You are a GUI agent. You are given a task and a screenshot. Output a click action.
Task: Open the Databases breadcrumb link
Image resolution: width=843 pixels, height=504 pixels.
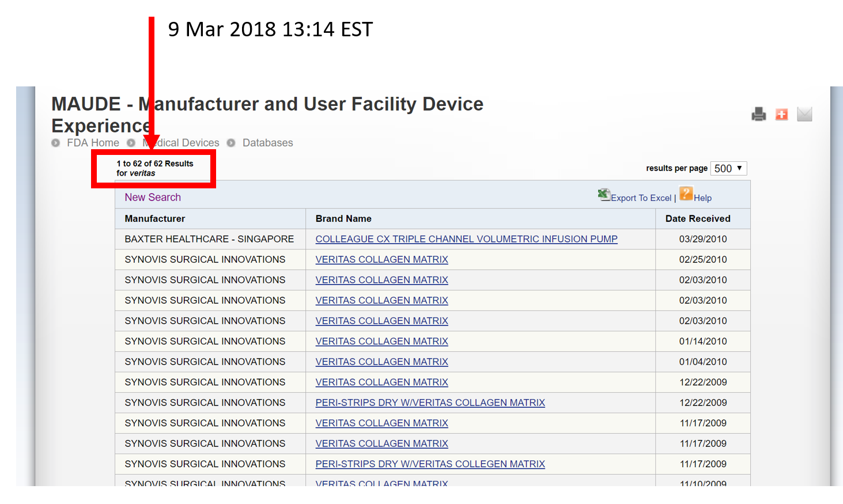click(x=267, y=143)
